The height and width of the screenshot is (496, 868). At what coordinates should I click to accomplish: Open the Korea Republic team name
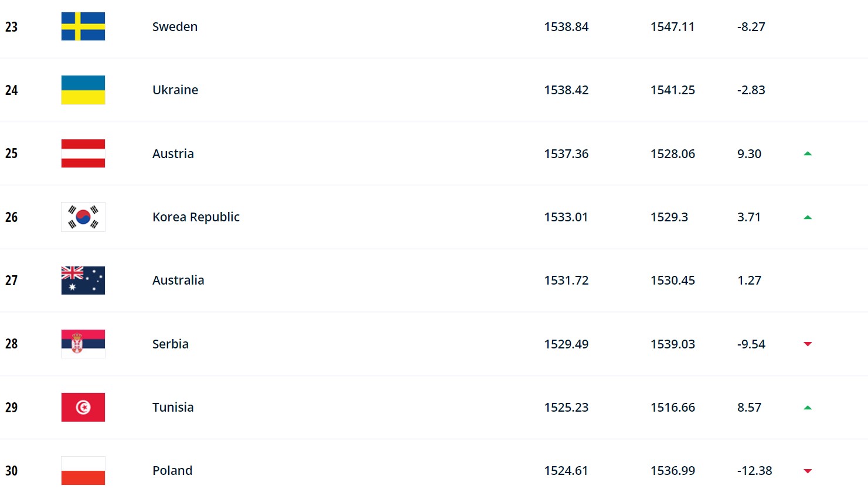pyautogui.click(x=196, y=217)
